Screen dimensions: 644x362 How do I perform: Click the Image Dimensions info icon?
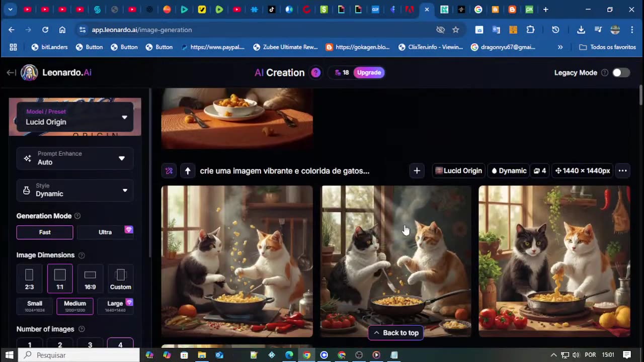(82, 255)
